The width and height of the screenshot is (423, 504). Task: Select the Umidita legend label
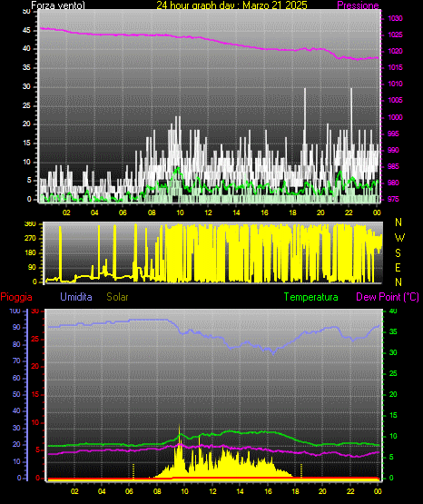coord(76,297)
